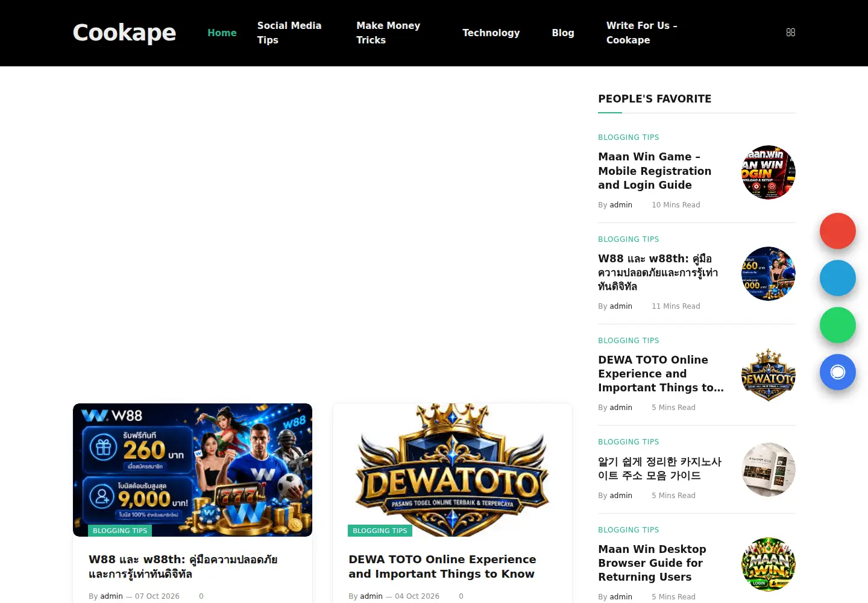Click the Korean article round thumbnail
The width and height of the screenshot is (868, 603).
[x=769, y=470]
